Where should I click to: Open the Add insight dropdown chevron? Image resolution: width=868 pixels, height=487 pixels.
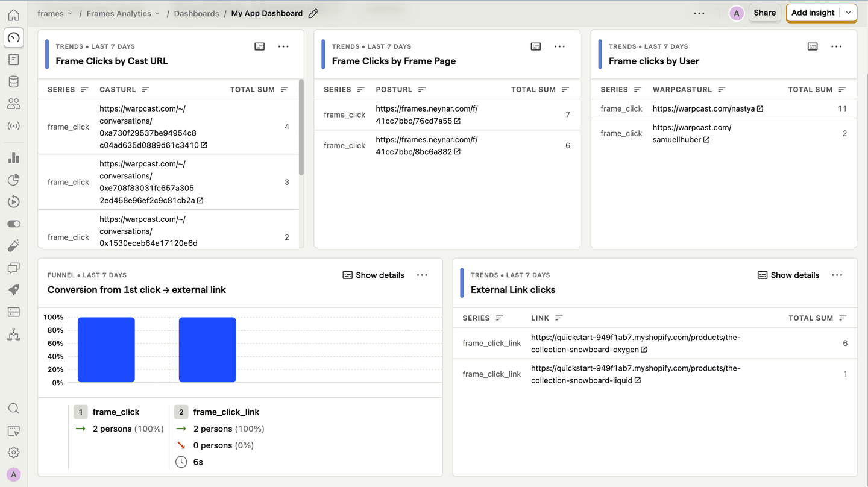848,13
